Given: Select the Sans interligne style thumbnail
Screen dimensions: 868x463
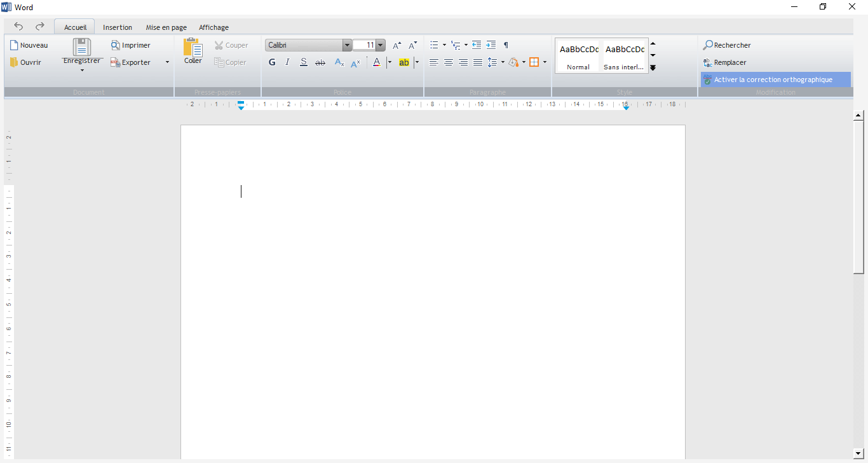Looking at the screenshot, I should 624,55.
